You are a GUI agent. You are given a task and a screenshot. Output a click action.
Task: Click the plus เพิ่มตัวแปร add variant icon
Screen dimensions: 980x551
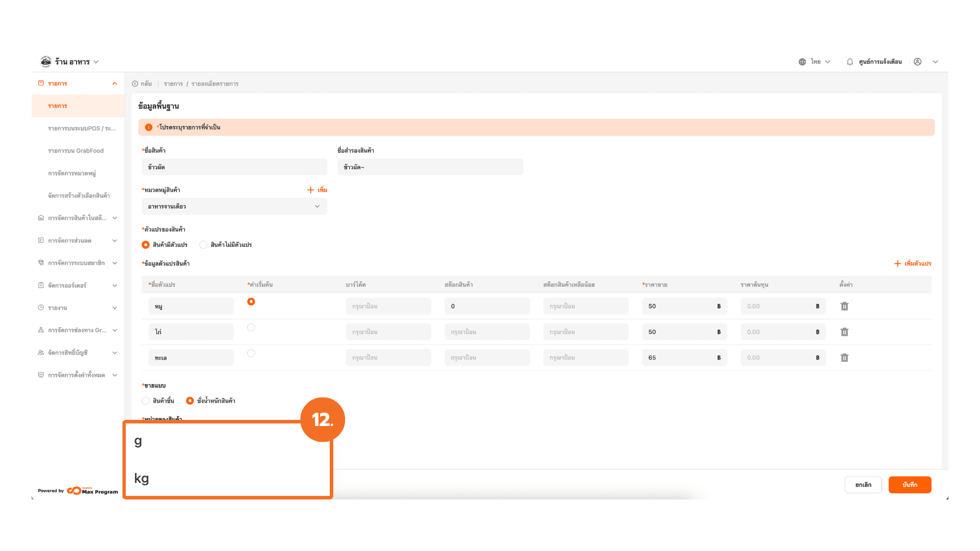point(897,263)
